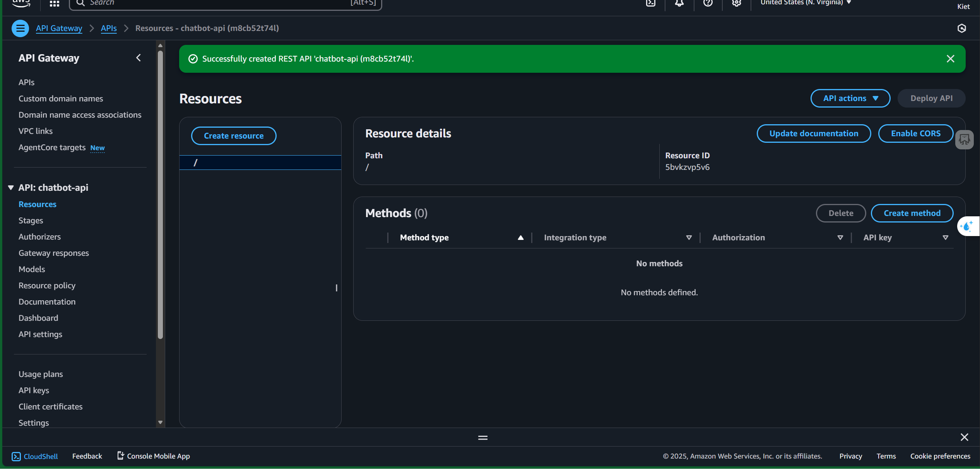
Task: Open the settings gear icon
Action: click(736, 3)
